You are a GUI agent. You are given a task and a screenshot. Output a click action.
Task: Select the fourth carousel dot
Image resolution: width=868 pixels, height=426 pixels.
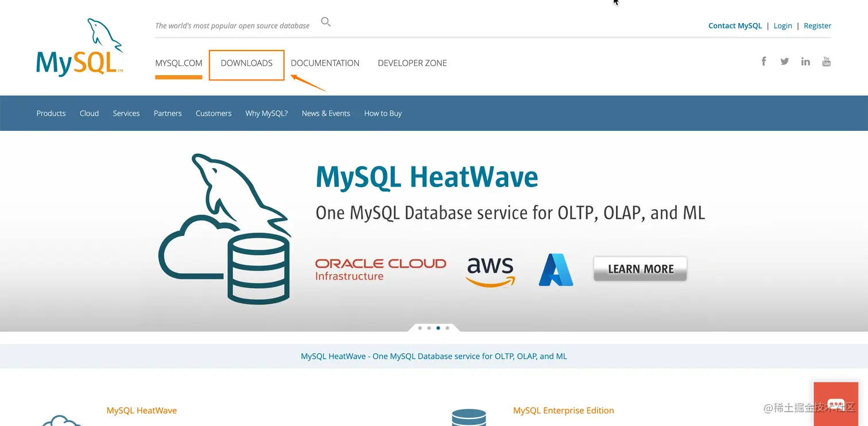point(448,328)
